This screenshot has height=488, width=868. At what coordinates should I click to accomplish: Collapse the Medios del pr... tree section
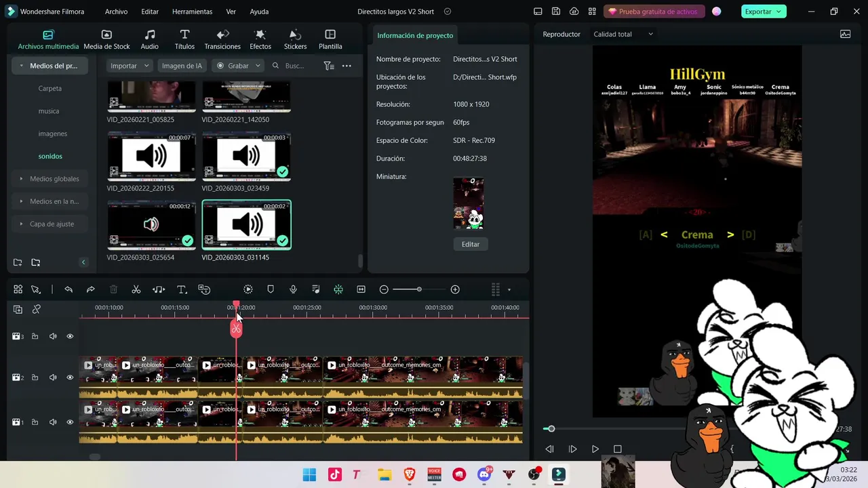(22, 66)
